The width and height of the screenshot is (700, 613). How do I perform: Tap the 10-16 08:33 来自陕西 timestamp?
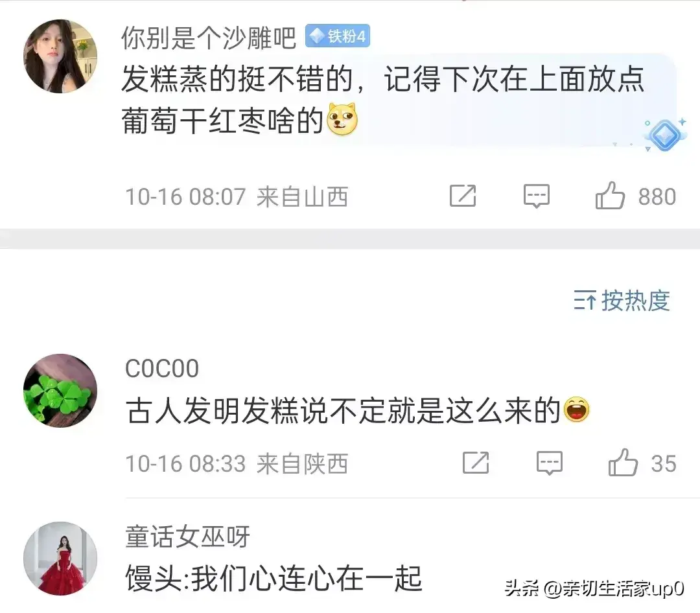[237, 463]
